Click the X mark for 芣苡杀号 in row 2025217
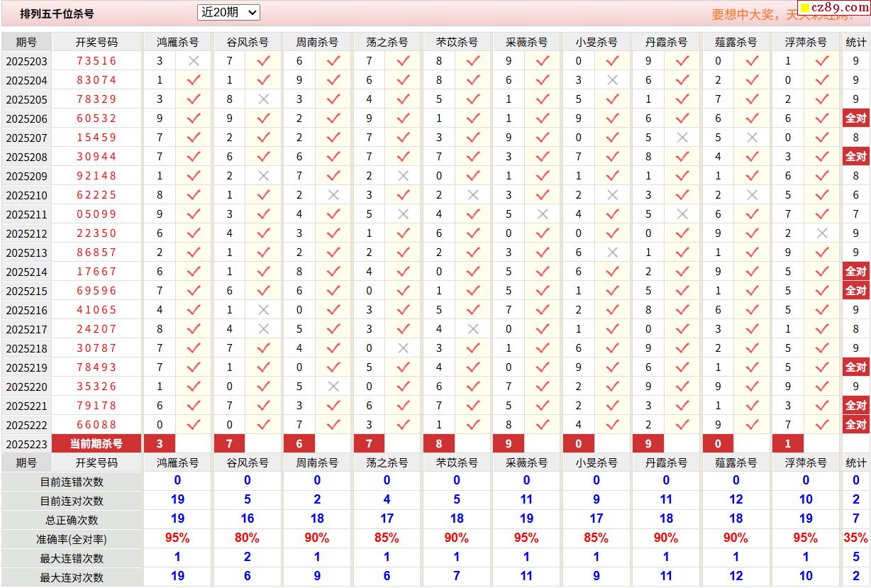 (x=473, y=329)
